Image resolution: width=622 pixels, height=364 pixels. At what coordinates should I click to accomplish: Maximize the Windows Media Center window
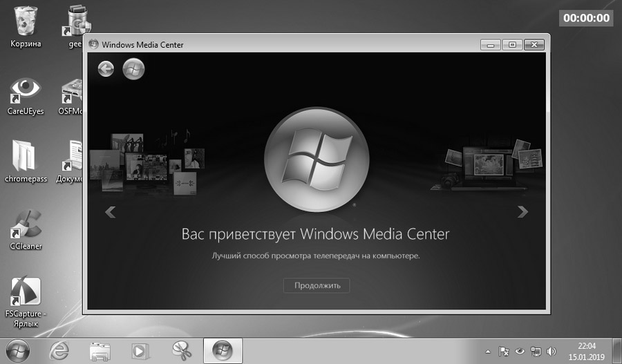click(x=512, y=45)
